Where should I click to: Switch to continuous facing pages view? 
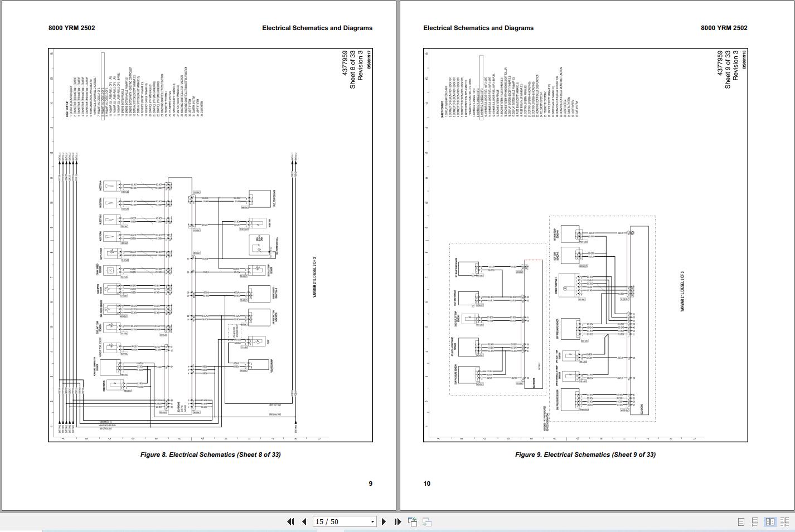(x=784, y=522)
